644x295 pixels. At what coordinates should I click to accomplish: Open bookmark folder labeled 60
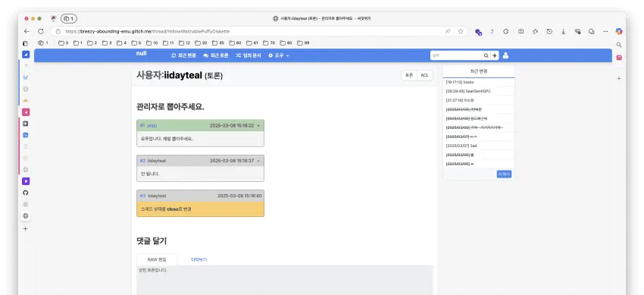click(x=235, y=42)
